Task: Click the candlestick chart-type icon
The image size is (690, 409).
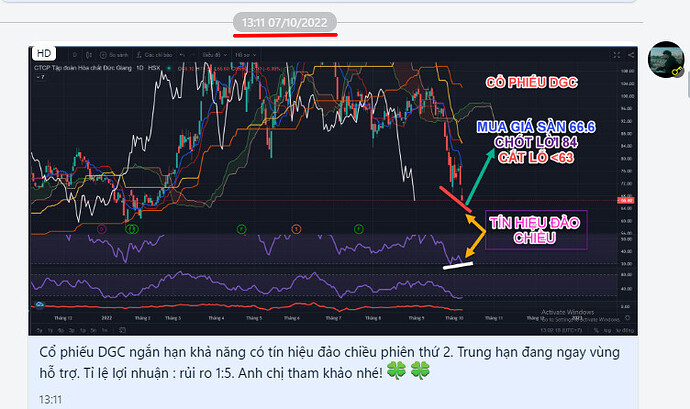Action: pyautogui.click(x=89, y=55)
